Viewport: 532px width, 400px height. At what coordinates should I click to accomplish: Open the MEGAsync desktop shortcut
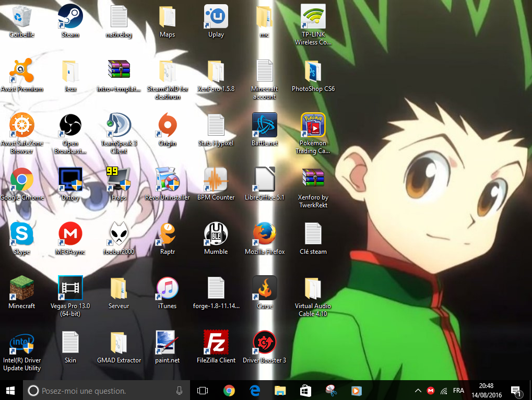pos(70,233)
